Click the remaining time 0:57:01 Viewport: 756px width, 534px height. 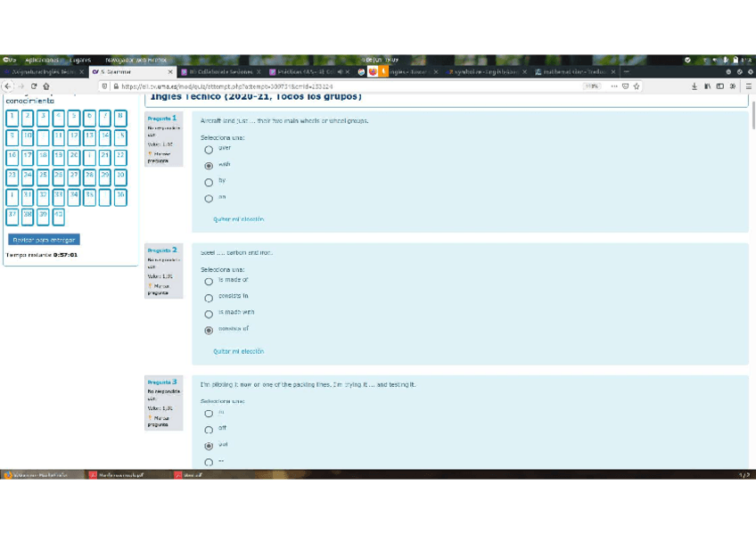click(65, 255)
